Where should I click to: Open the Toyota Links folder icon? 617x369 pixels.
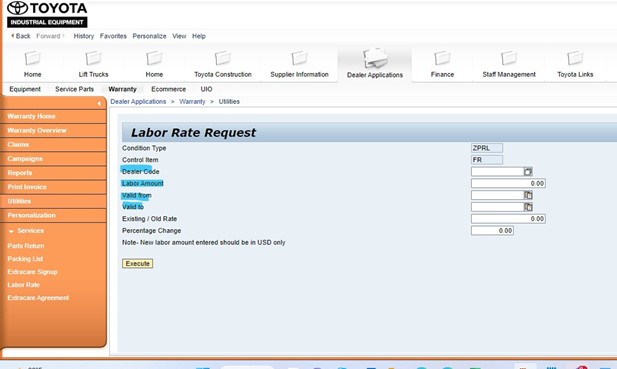click(575, 58)
